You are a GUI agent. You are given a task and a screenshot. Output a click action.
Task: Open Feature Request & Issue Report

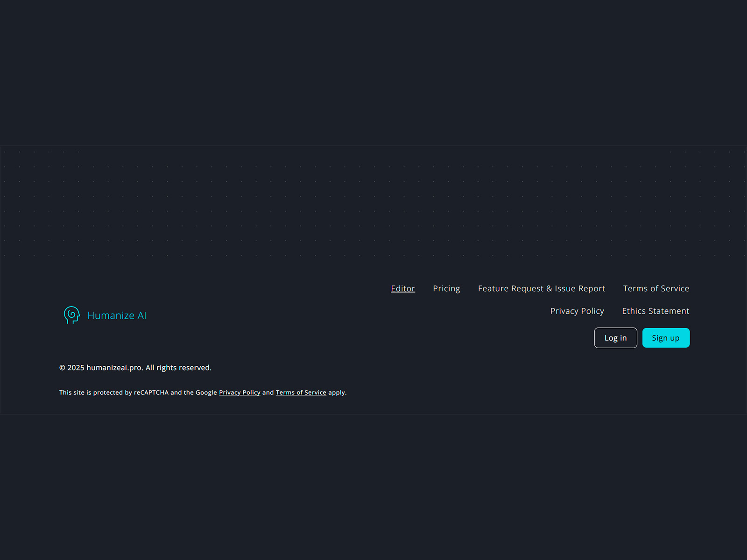tap(541, 288)
